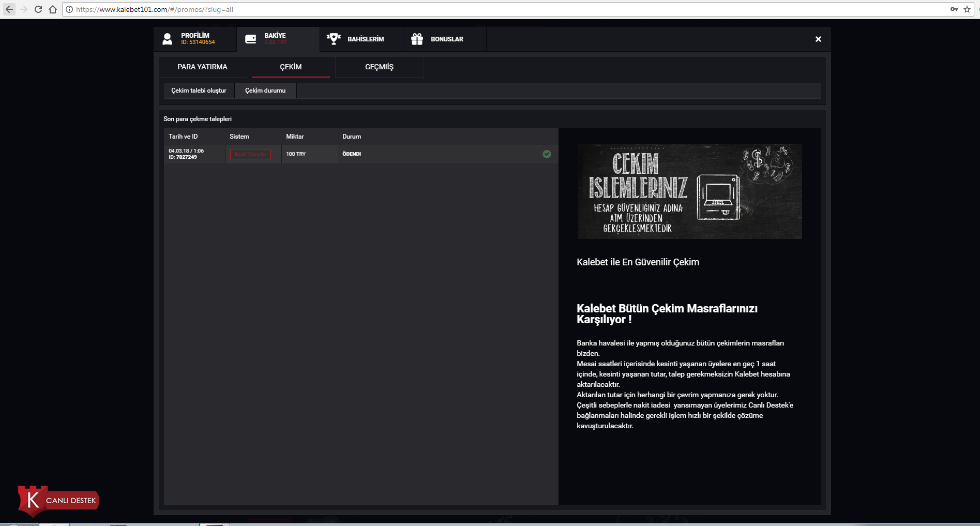Image resolution: width=980 pixels, height=526 pixels.
Task: Click the ÖDENDI status text
Action: coord(352,154)
